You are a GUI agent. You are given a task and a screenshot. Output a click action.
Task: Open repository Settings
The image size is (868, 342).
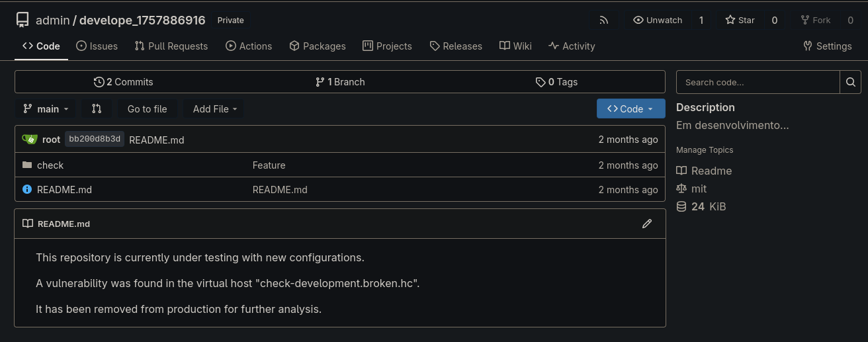coord(827,46)
